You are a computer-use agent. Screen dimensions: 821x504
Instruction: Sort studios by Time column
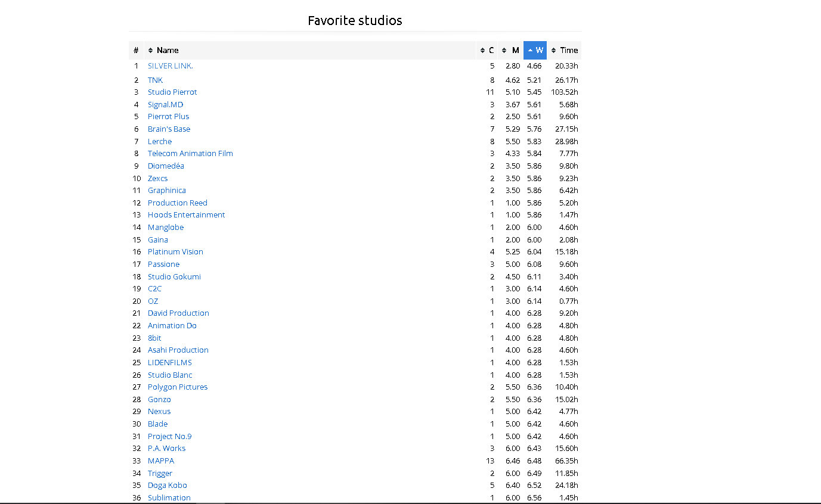pos(564,51)
